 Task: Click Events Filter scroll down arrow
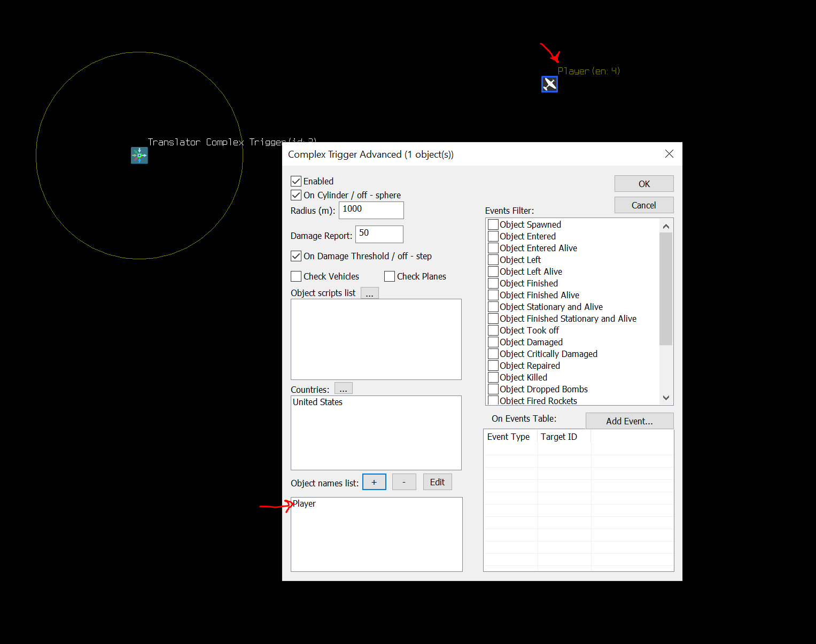point(666,398)
